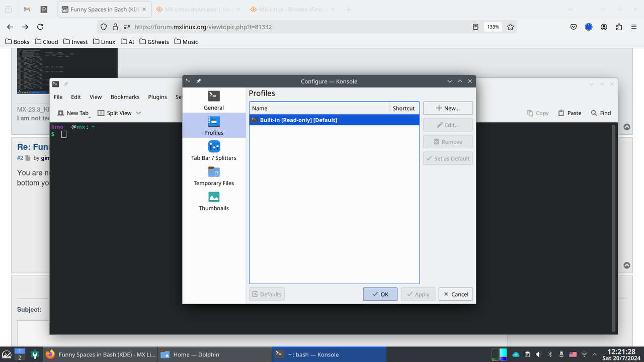Viewport: 644px width, 362px height.
Task: Sort profiles by the Name column header
Action: (x=319, y=108)
